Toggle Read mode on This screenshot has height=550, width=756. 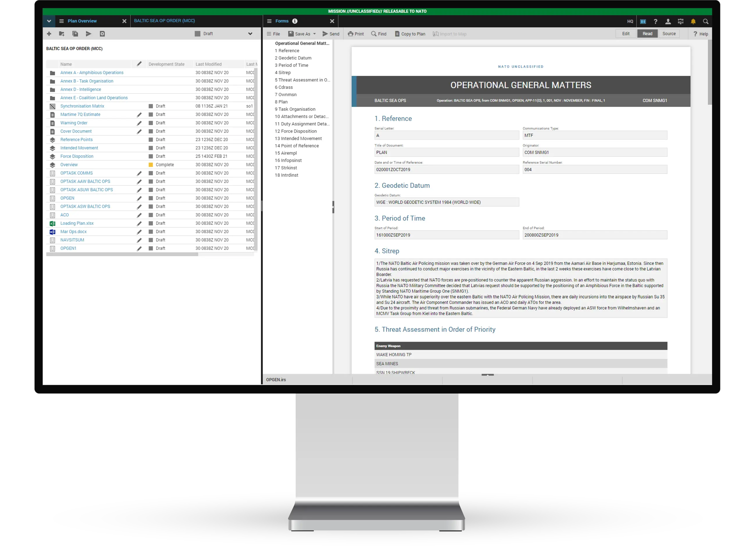(x=647, y=33)
